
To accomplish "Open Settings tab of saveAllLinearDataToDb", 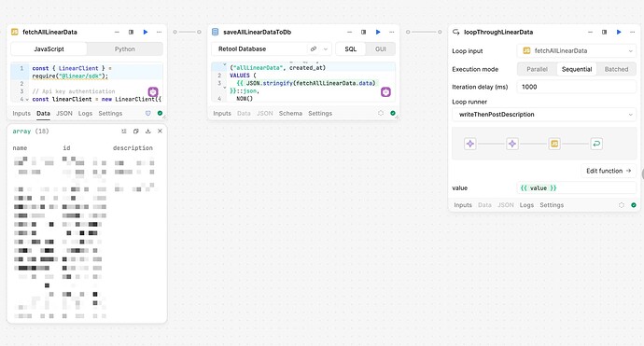I will coord(320,113).
